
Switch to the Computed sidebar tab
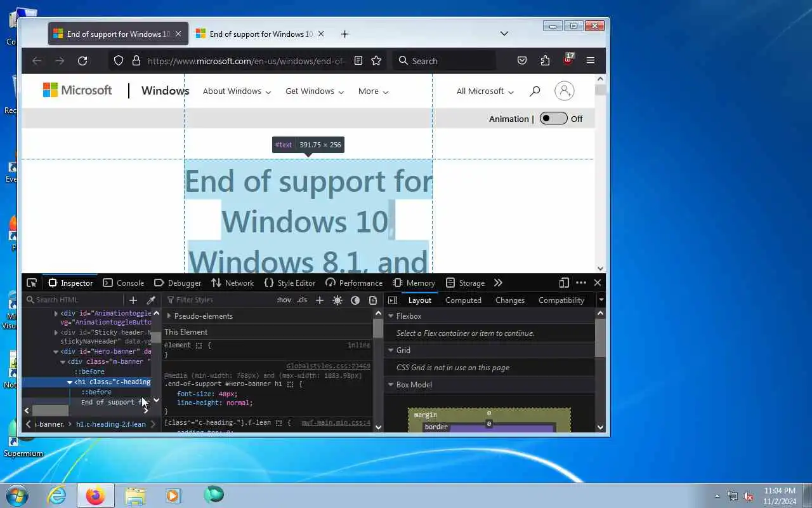[x=463, y=300]
